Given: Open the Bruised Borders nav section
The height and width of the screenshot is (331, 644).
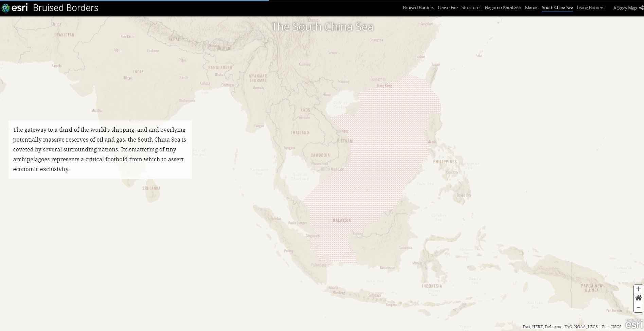Looking at the screenshot, I should tap(418, 8).
